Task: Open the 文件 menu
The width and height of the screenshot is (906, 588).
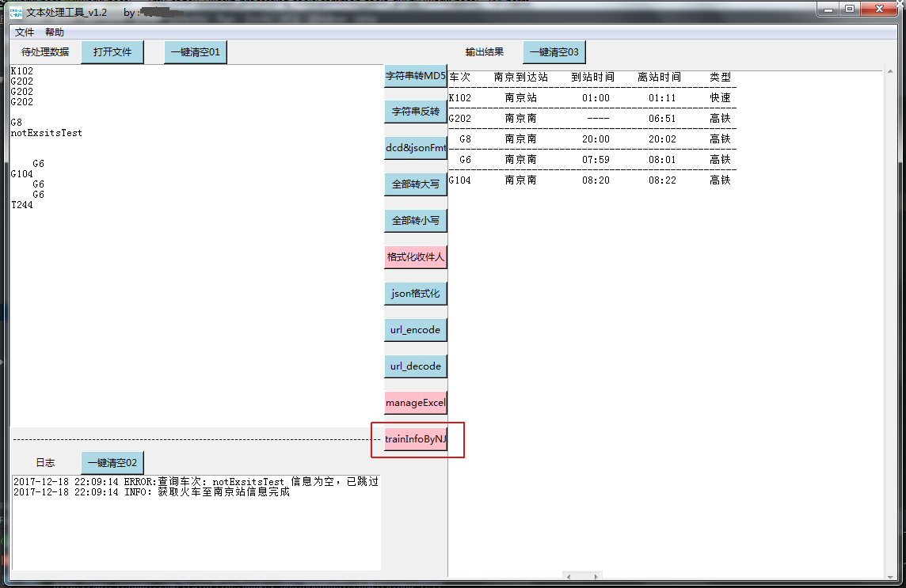Action: (25, 32)
